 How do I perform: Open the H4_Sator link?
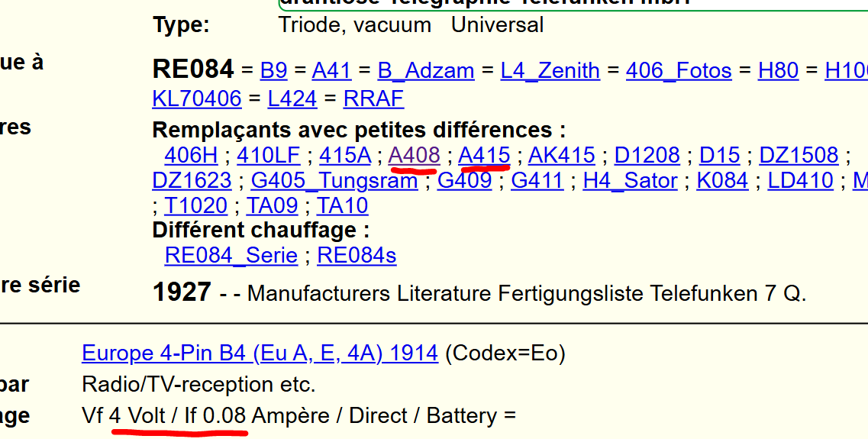tap(631, 180)
